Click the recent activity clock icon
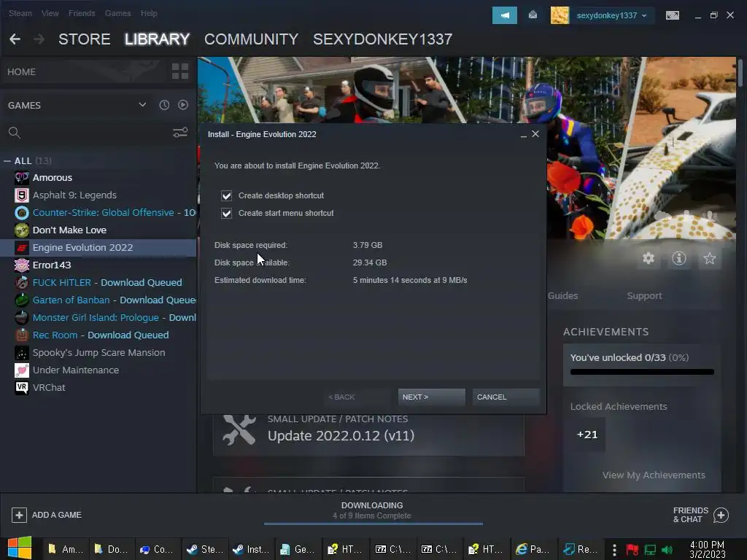Screen dimensions: 747x560 point(164,105)
